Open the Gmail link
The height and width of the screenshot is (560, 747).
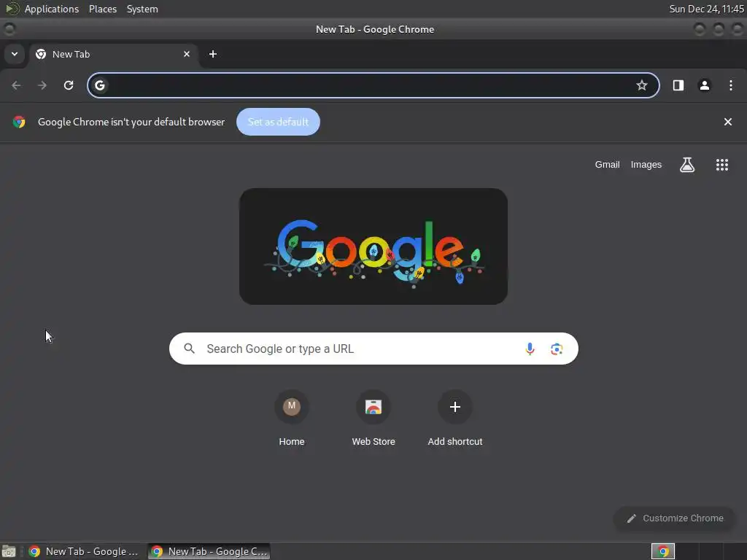pyautogui.click(x=607, y=165)
